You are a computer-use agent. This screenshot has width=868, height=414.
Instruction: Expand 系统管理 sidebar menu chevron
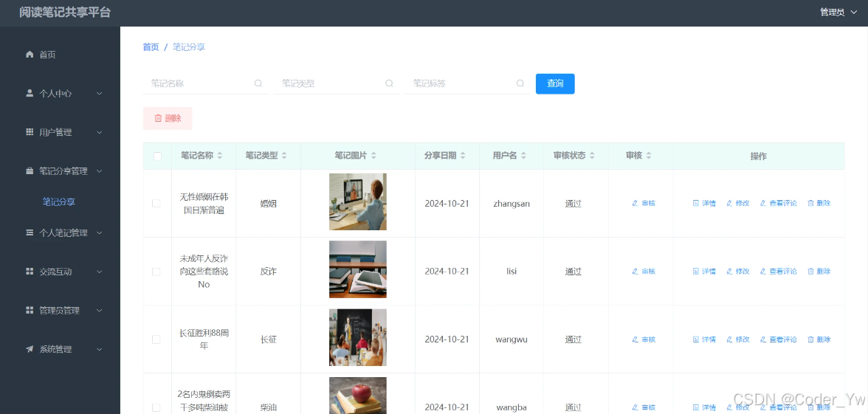pyautogui.click(x=100, y=349)
